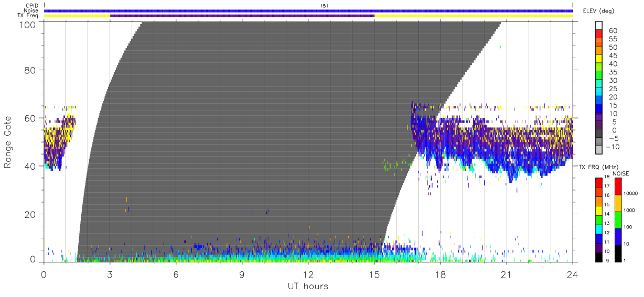Pick the black swatch in TX FRQ bar
This screenshot has width=644, height=297.
tap(599, 257)
